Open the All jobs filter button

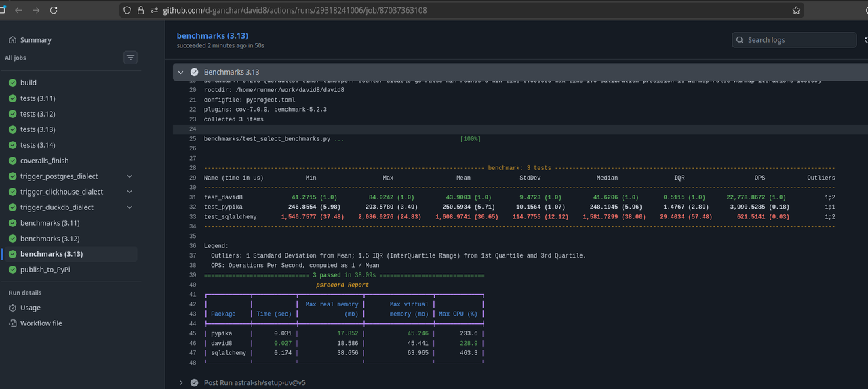130,58
